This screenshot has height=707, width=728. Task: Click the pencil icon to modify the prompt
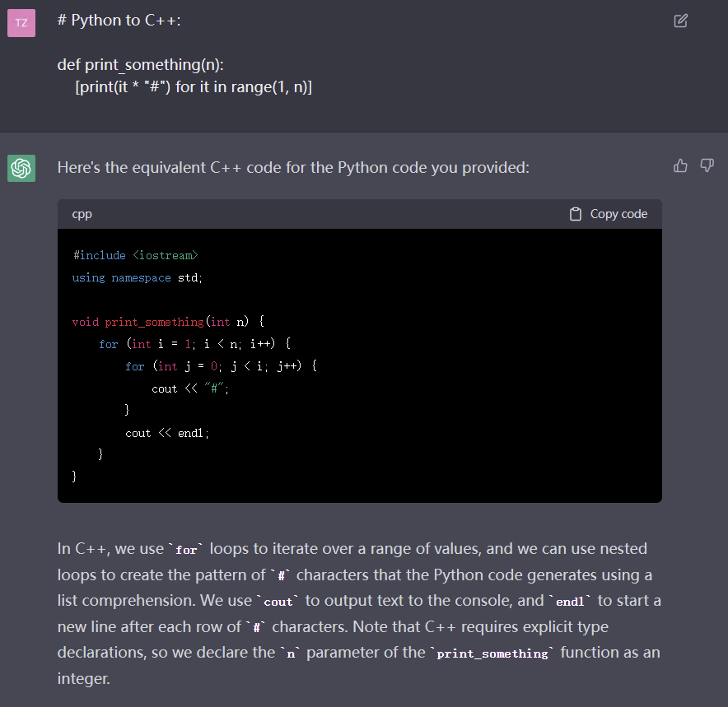(x=680, y=21)
